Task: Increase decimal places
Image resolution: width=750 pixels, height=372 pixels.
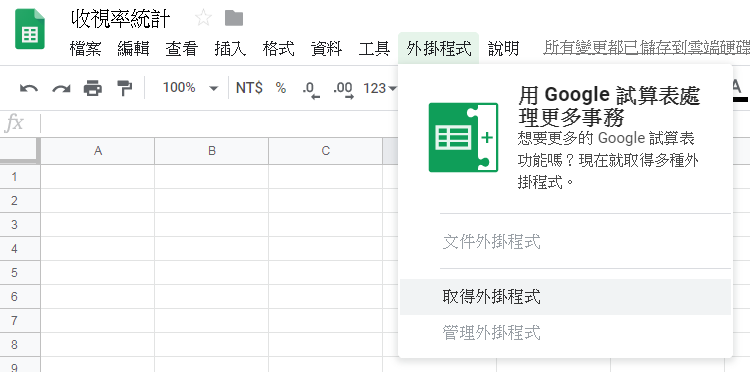Action: [343, 89]
